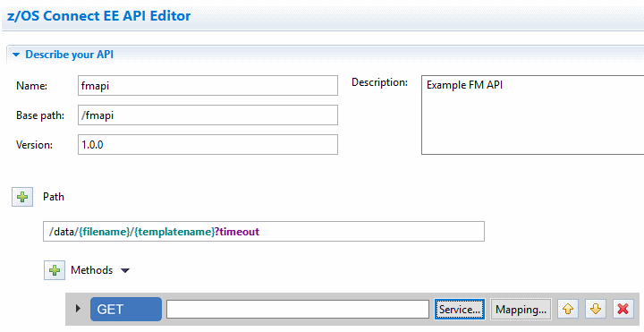Viewport: 644px width, 332px height.
Task: Select the z/OS Connect EE API Editor title
Action: pos(99,15)
